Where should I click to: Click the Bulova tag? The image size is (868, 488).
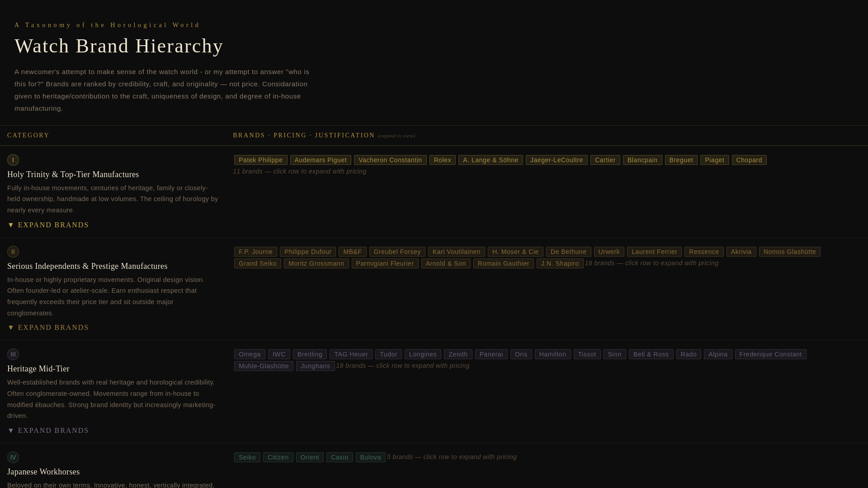(x=371, y=457)
